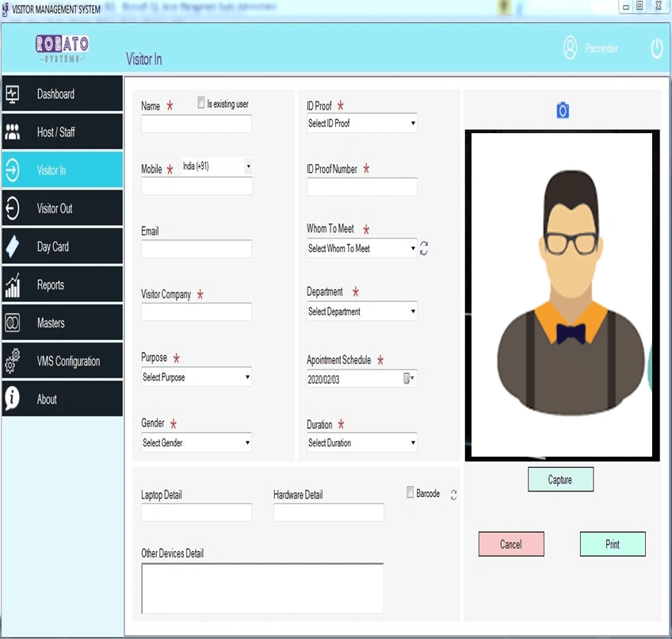This screenshot has height=639, width=672.
Task: Click the Day Card icon
Action: 14,246
